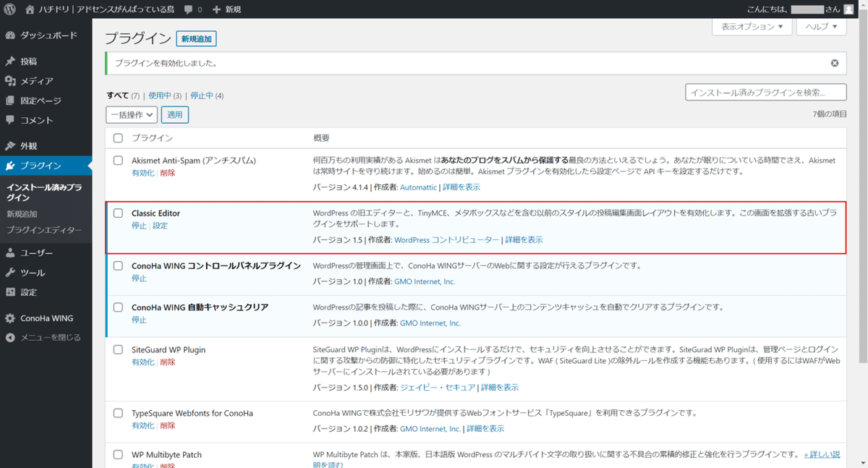Show Akismet 詳細を表示 link
The image size is (868, 468).
point(461,187)
